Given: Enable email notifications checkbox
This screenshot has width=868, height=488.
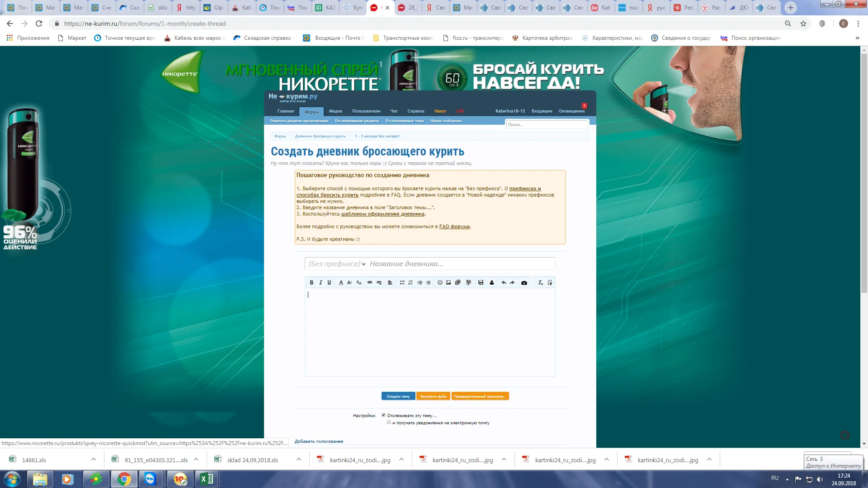Looking at the screenshot, I should (x=389, y=422).
